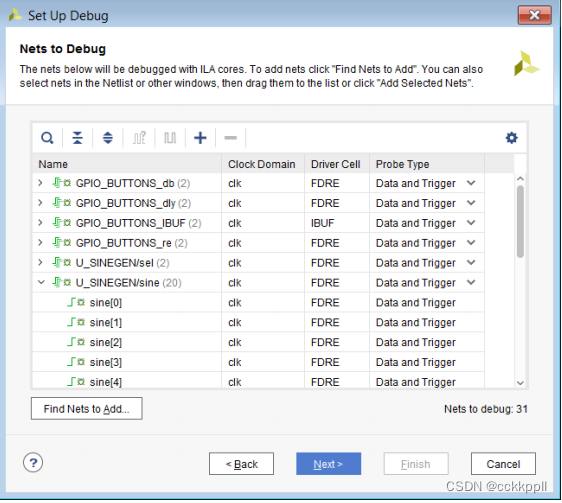Viewport: 562px width, 503px height.
Task: Sort by the Probe Type column header
Action: coord(427,164)
